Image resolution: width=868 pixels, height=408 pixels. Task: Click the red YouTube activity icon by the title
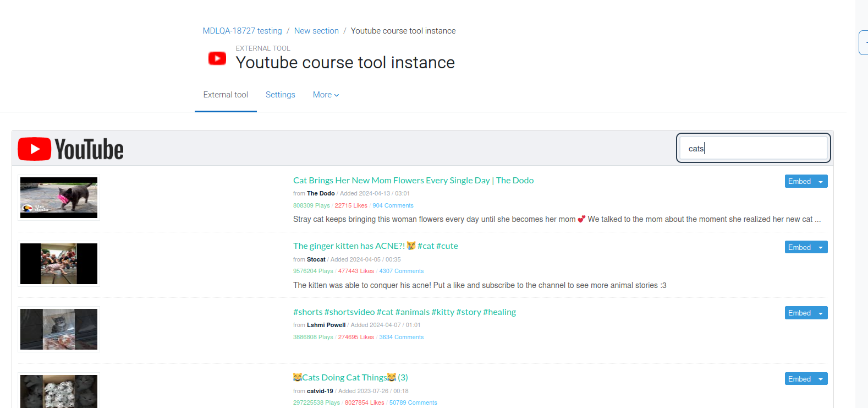(217, 58)
